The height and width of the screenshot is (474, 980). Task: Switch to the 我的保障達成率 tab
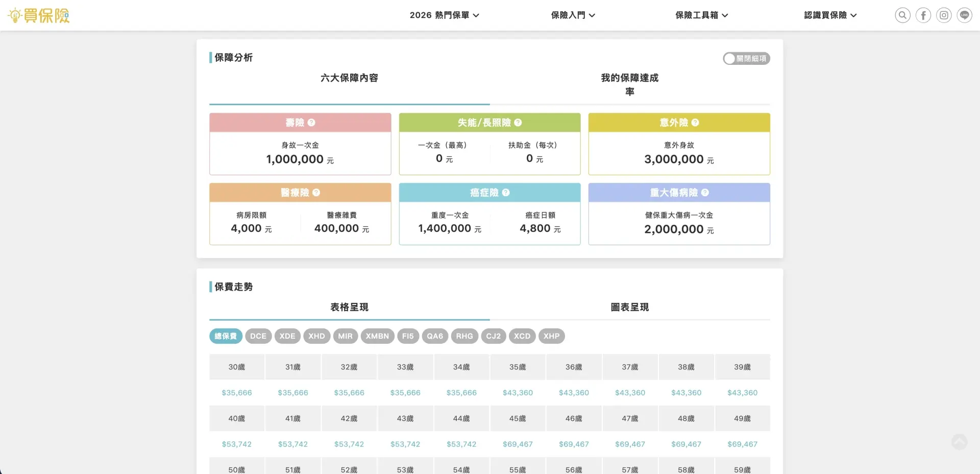click(x=630, y=85)
